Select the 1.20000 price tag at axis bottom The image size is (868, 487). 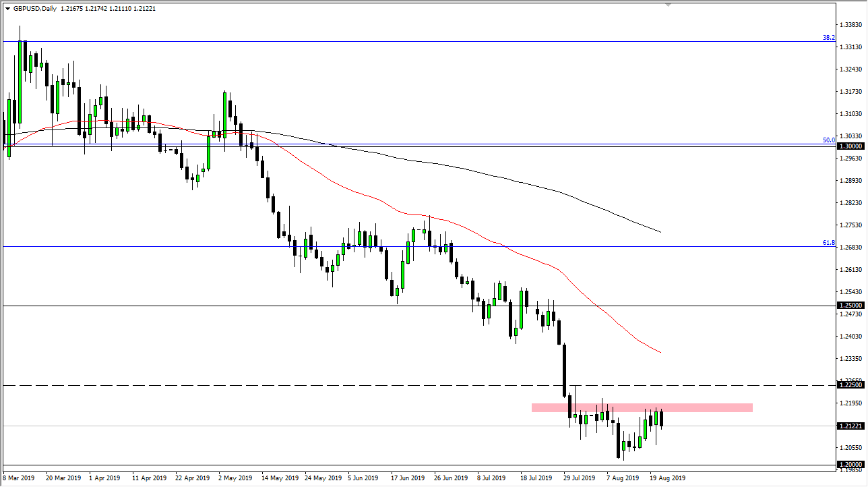(x=850, y=463)
